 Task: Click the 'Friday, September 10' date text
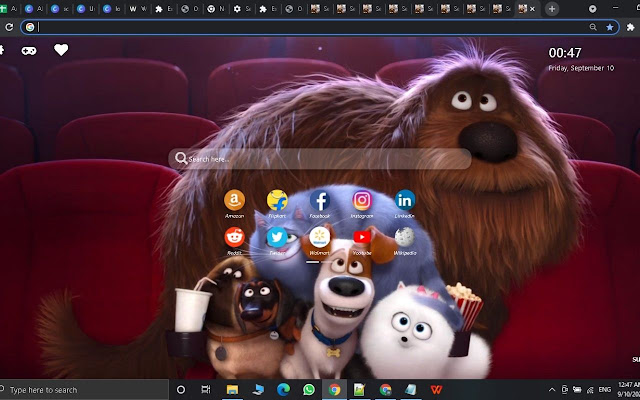pyautogui.click(x=581, y=68)
